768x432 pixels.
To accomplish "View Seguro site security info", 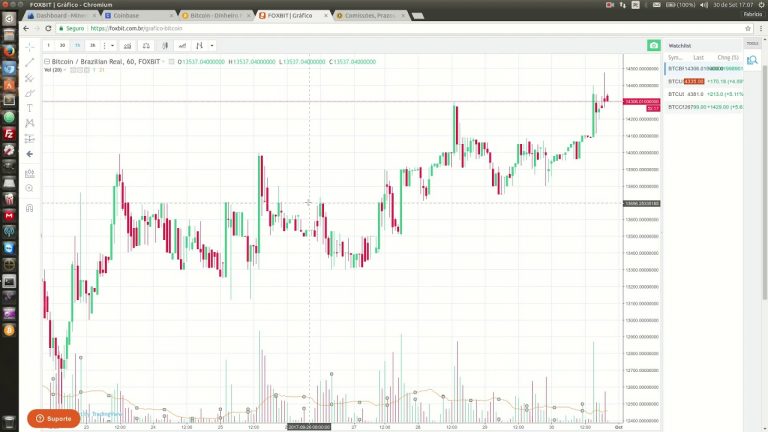I will [x=72, y=28].
